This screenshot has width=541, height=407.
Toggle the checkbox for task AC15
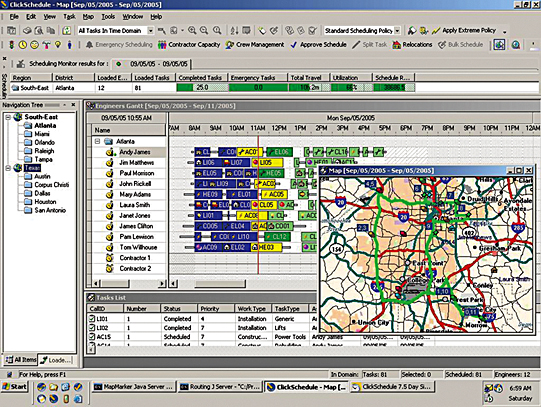(x=92, y=336)
